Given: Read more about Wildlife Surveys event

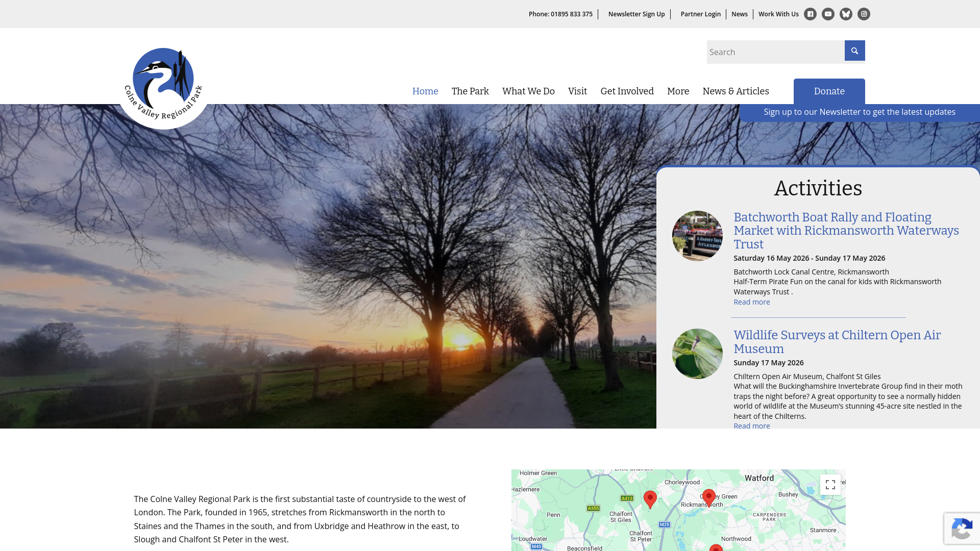Looking at the screenshot, I should (751, 426).
